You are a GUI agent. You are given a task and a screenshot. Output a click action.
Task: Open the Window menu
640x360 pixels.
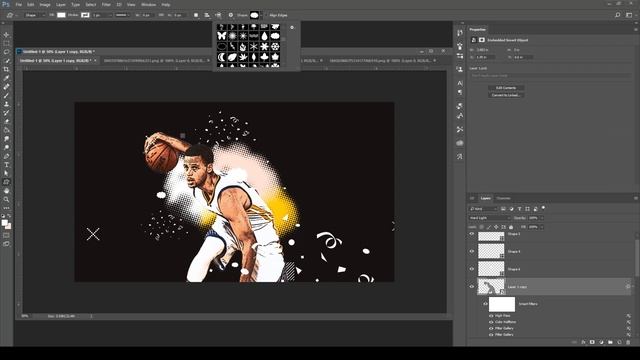148,4
